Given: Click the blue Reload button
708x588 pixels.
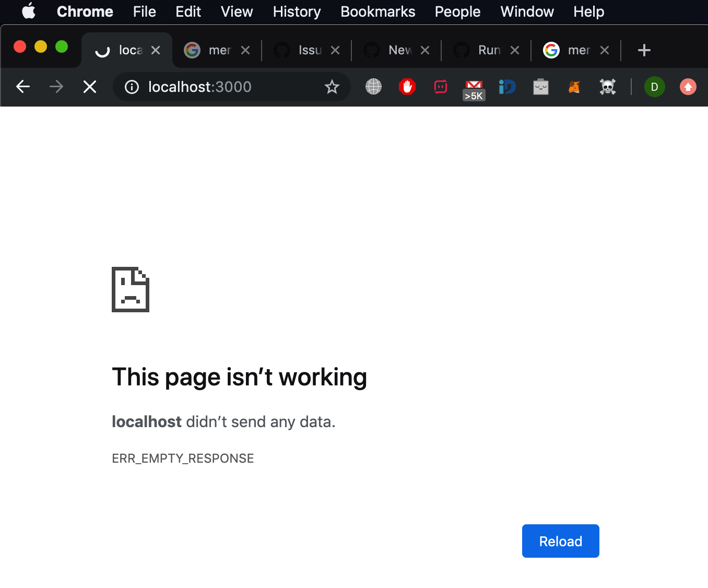Looking at the screenshot, I should coord(561,541).
